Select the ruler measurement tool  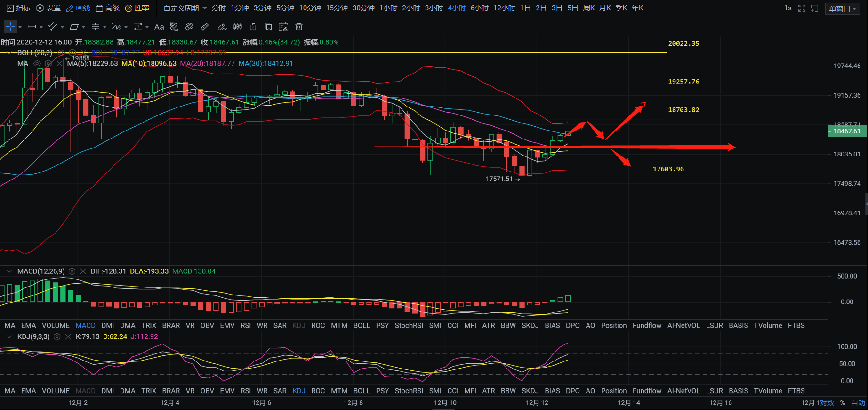[x=205, y=27]
